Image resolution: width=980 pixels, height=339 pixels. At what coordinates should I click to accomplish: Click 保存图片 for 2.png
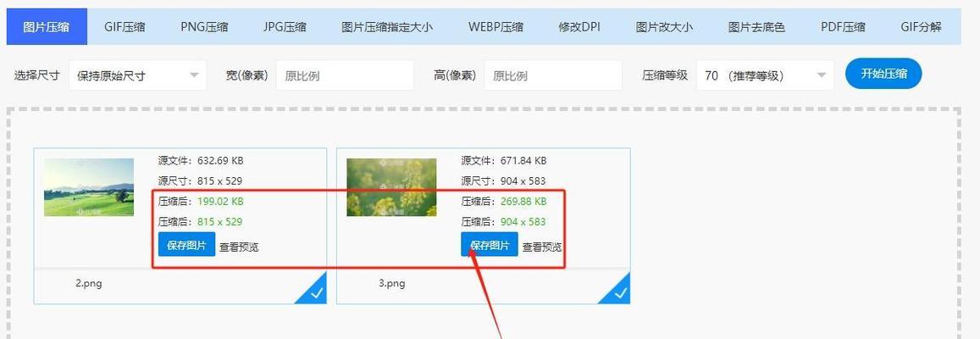point(186,245)
